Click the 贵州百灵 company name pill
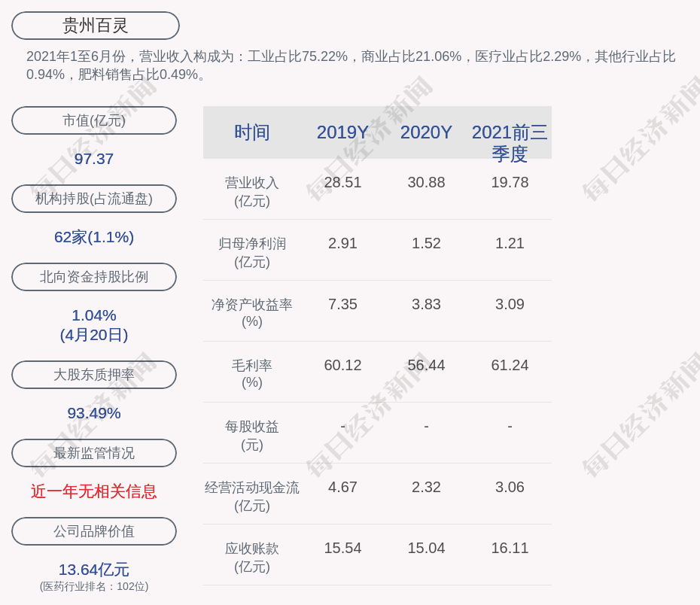This screenshot has width=700, height=605. (x=95, y=26)
